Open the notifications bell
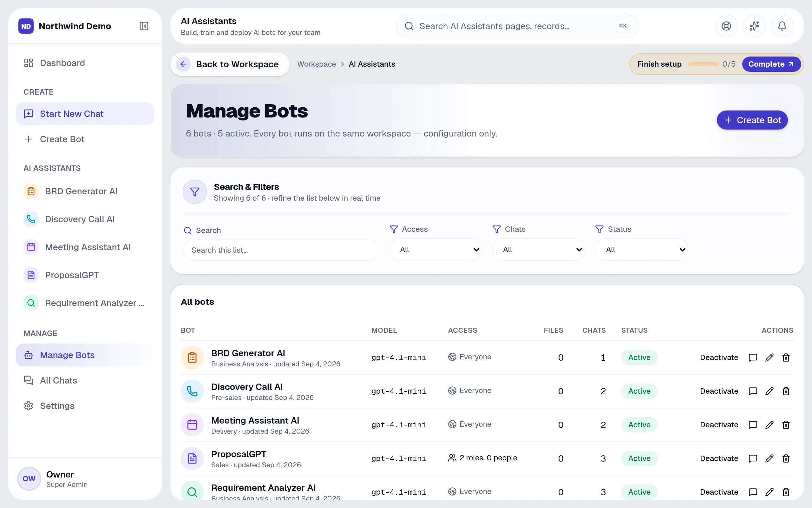The image size is (812, 508). tap(782, 26)
